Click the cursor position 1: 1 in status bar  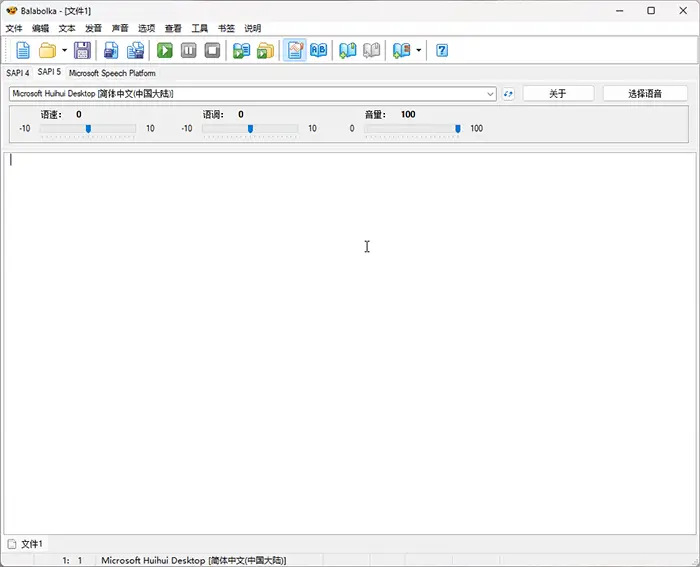pyautogui.click(x=72, y=560)
